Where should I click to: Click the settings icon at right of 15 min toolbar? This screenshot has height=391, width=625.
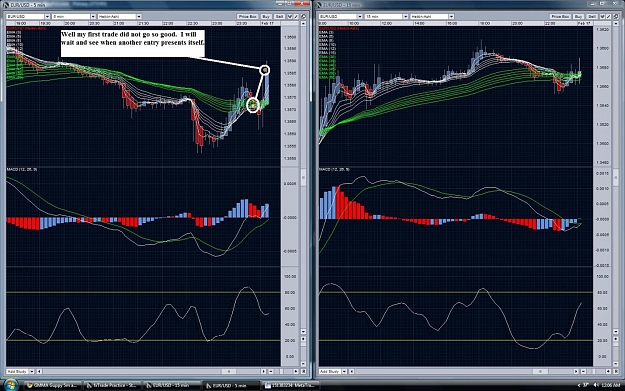point(616,17)
